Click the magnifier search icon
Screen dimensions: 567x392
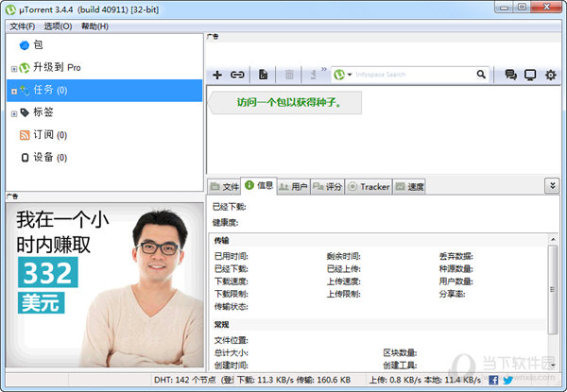click(x=481, y=75)
